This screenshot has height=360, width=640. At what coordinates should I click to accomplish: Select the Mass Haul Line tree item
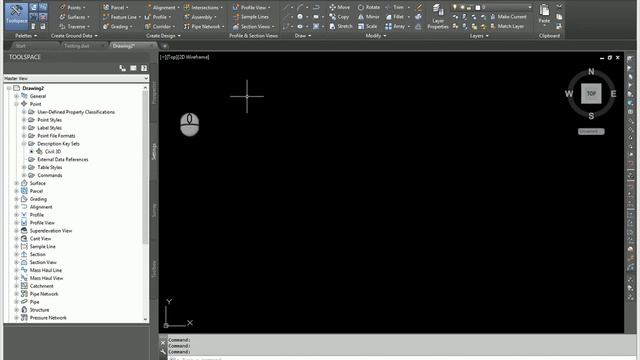click(x=45, y=270)
